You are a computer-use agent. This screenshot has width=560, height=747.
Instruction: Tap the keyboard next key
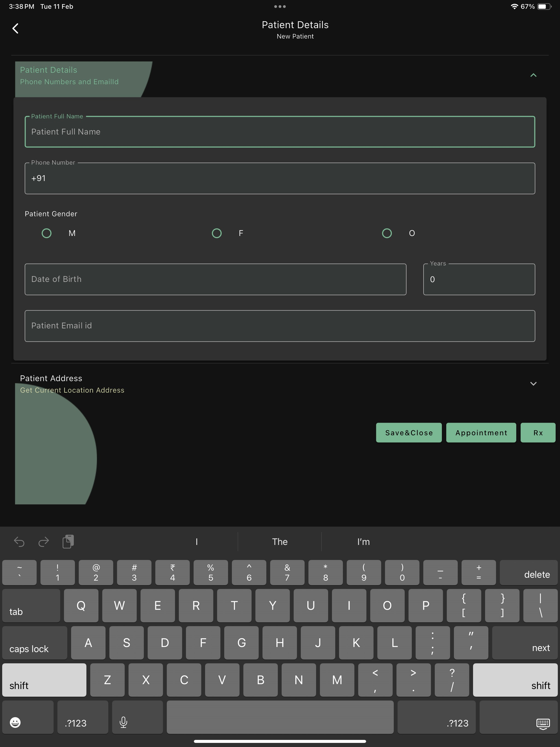(x=524, y=643)
